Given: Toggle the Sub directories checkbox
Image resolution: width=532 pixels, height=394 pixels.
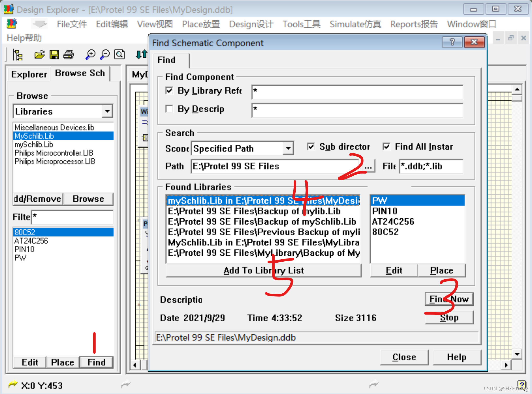Looking at the screenshot, I should coord(311,147).
